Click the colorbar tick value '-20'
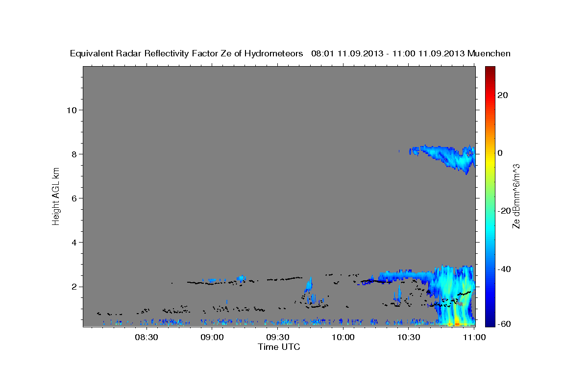 [x=505, y=211]
